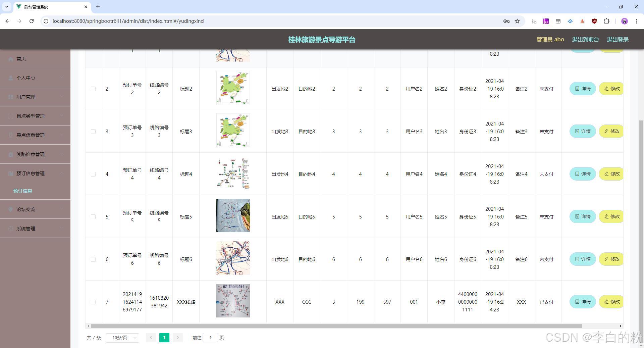This screenshot has width=644, height=348.
Task: Tick the checkbox for row 2
Action: point(93,89)
